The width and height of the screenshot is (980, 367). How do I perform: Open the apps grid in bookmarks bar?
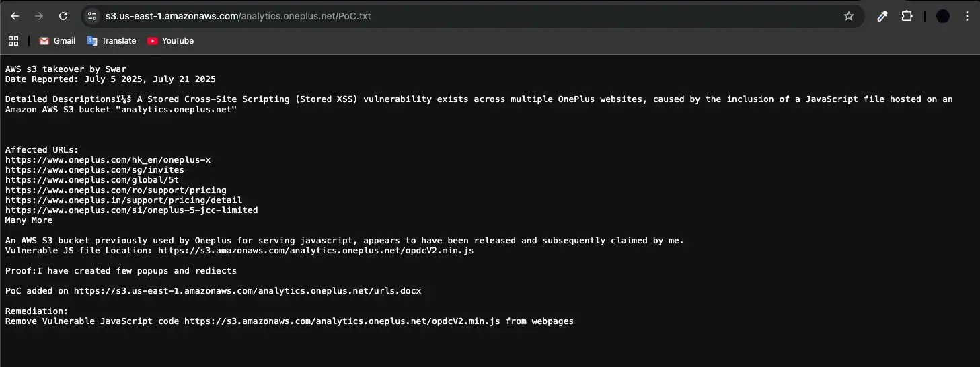tap(13, 41)
